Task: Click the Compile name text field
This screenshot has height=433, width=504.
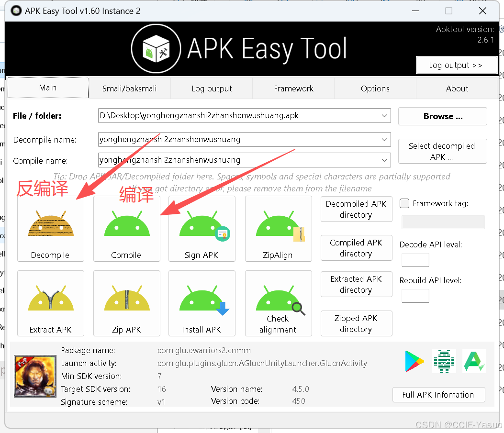Action: (244, 160)
